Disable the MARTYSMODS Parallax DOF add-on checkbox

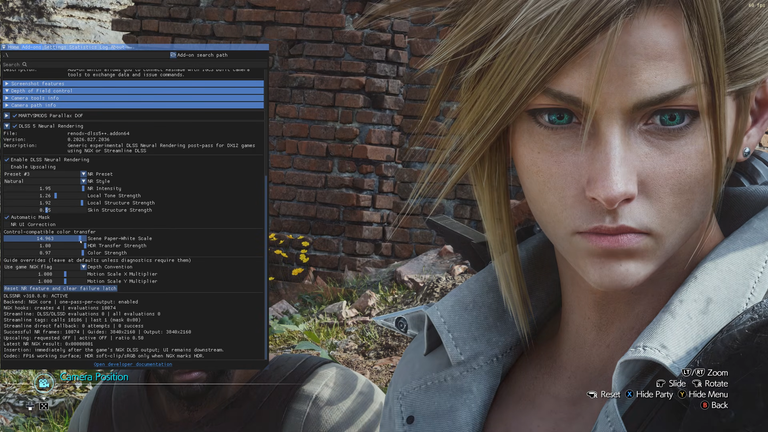click(x=15, y=116)
